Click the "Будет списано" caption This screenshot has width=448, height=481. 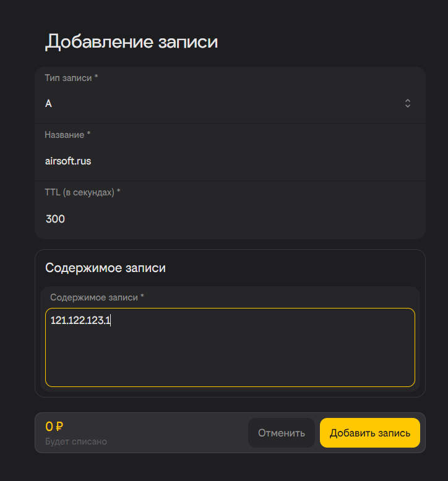76,441
